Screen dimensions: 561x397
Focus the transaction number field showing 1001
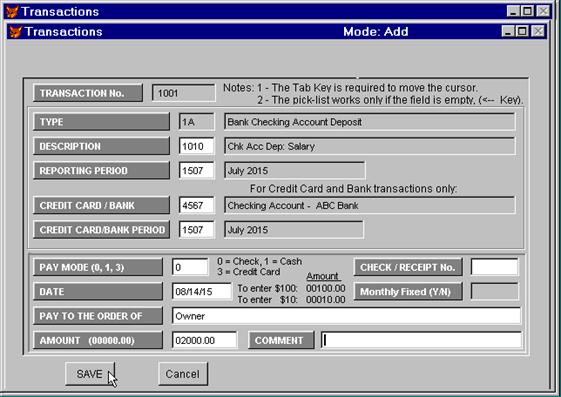[184, 93]
